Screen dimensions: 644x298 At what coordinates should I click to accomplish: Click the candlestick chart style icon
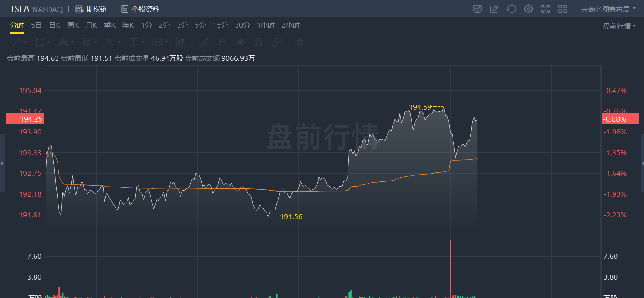180,42
